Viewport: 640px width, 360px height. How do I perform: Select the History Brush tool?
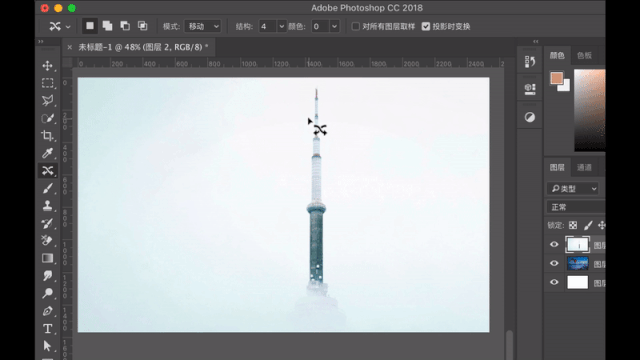point(47,223)
